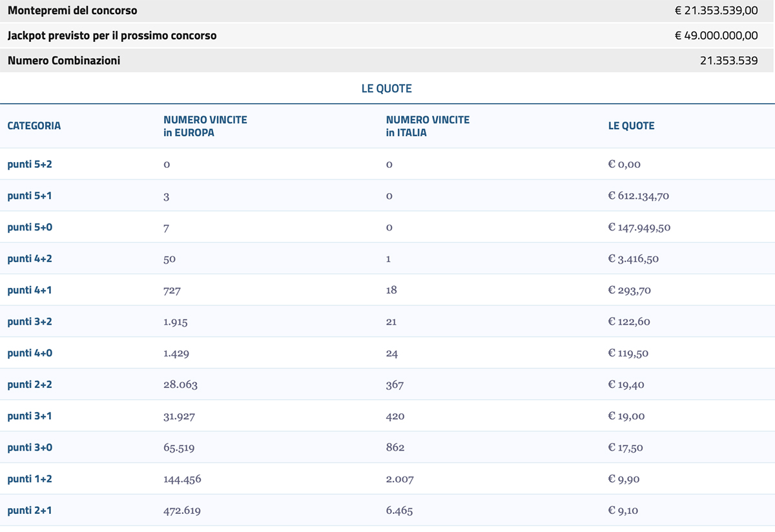Open the punti 4+1 category row

pos(30,291)
